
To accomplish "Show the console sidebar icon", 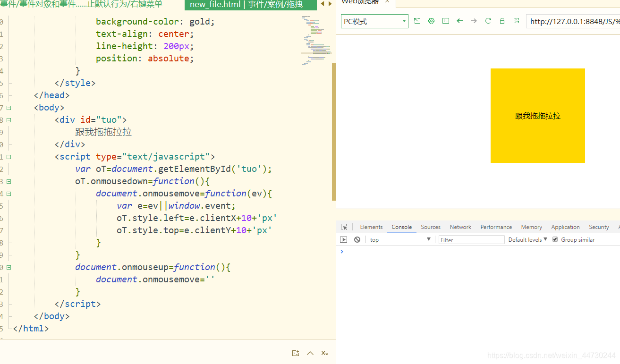I will (x=343, y=240).
